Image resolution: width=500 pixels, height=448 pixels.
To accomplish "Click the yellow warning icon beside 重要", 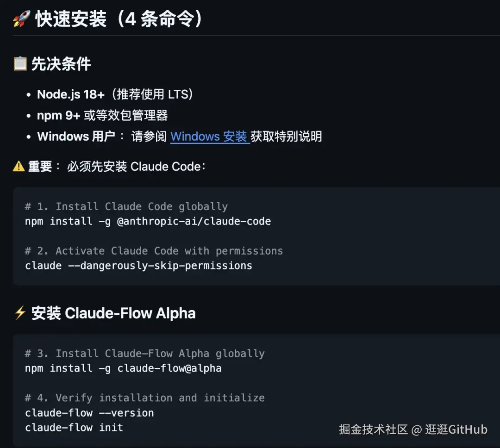I will coord(19,166).
